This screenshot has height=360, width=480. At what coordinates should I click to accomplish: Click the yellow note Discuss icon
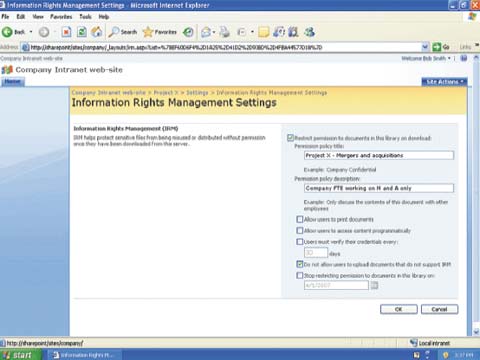[264, 32]
